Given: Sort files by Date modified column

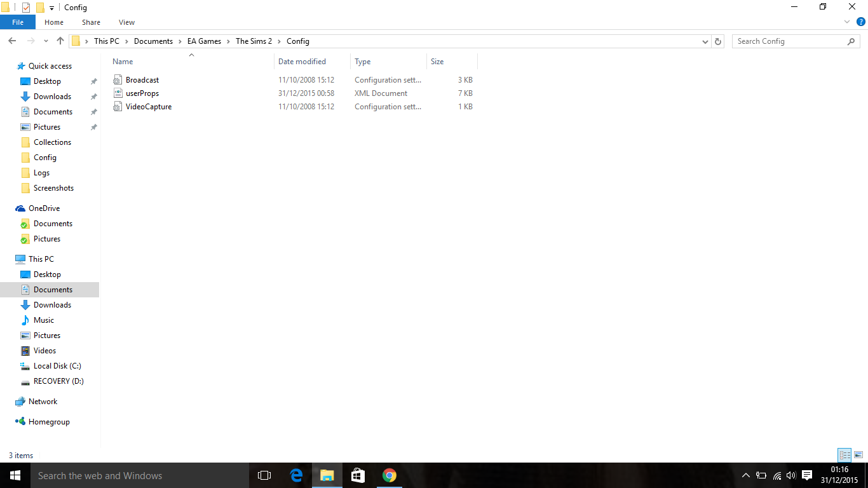Looking at the screenshot, I should [302, 62].
